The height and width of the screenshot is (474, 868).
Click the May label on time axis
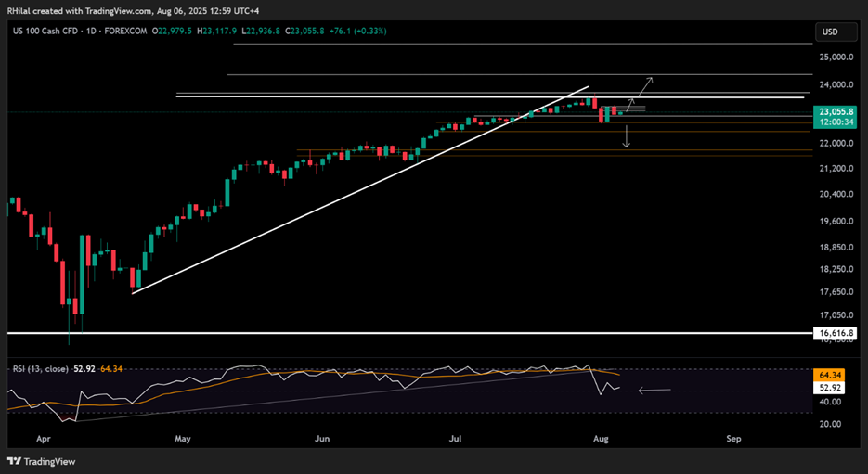click(x=182, y=436)
